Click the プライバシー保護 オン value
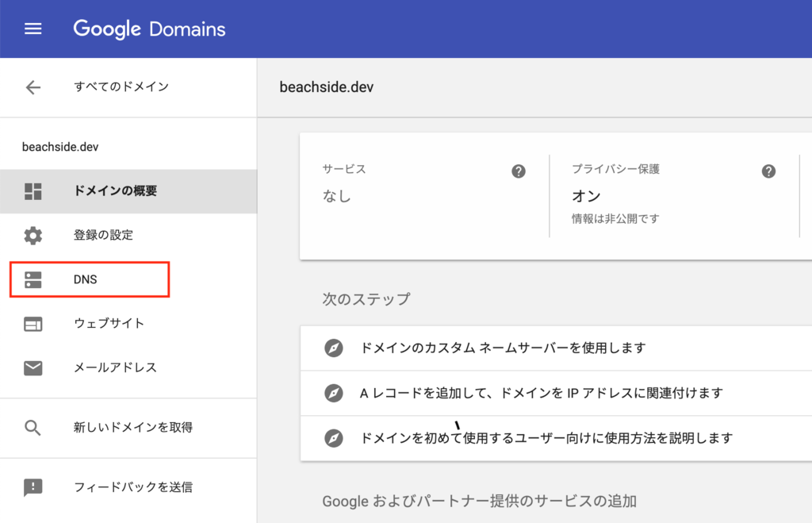Viewport: 812px width, 523px height. pyautogui.click(x=586, y=196)
